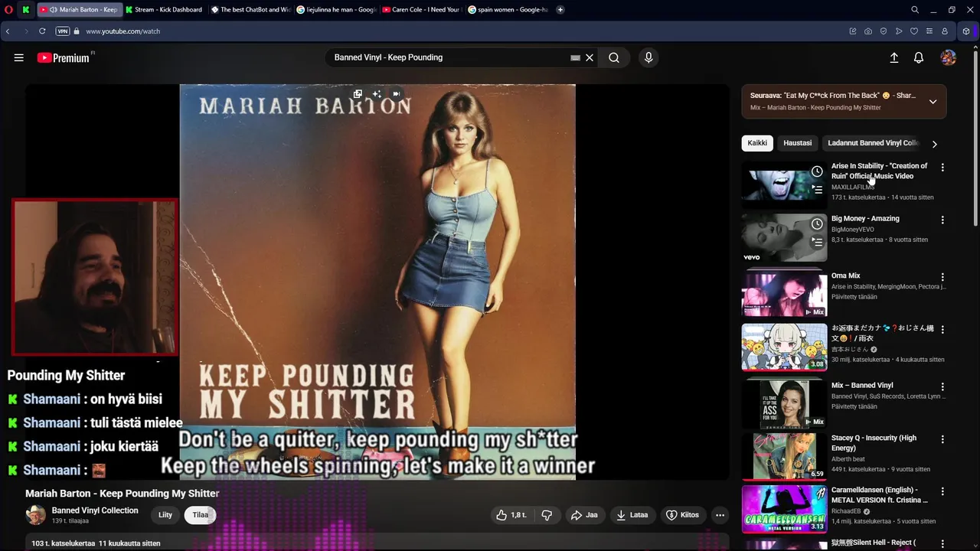Search tabs with the title-bar magnifier
The image size is (980, 551).
tap(915, 9)
